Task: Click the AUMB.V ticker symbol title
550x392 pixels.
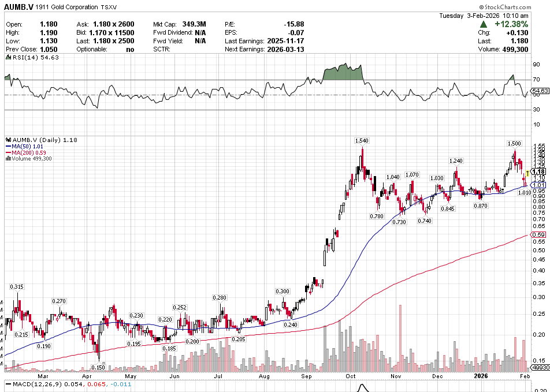Action: (x=19, y=7)
